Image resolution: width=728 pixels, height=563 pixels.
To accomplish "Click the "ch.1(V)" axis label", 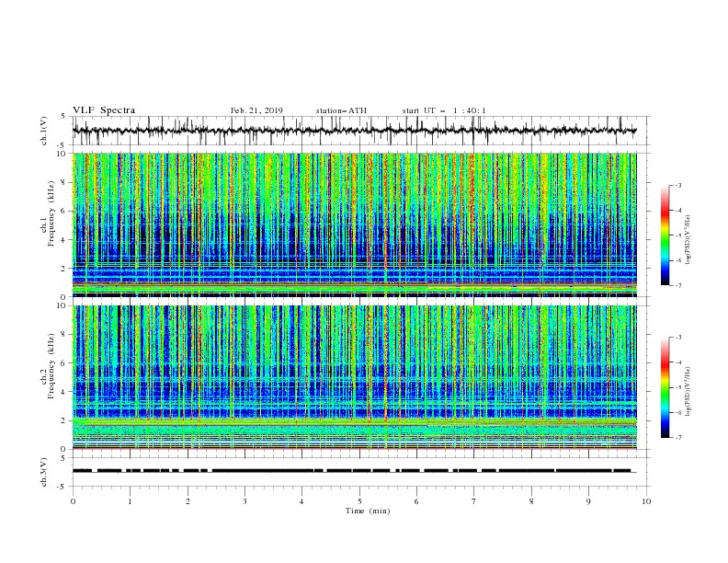I will (x=44, y=131).
